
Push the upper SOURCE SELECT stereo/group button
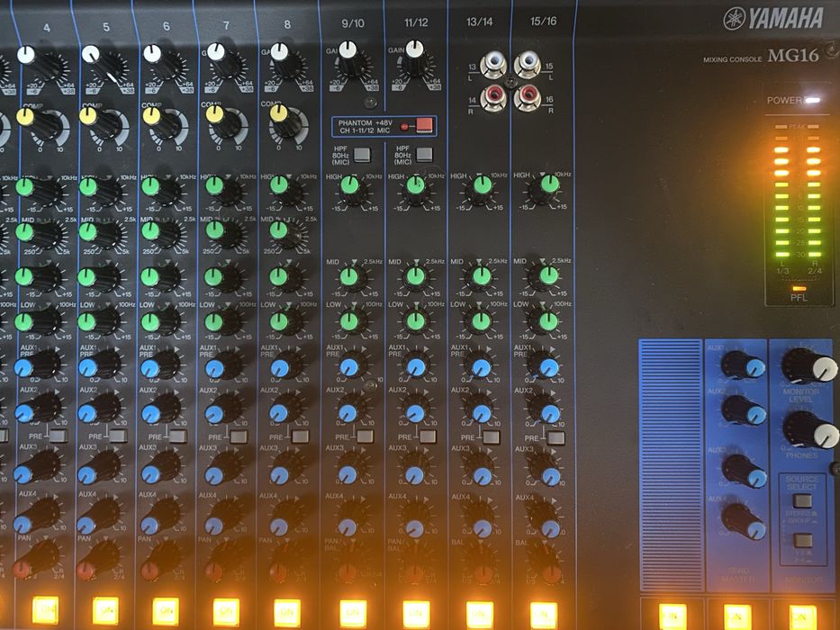(802, 501)
